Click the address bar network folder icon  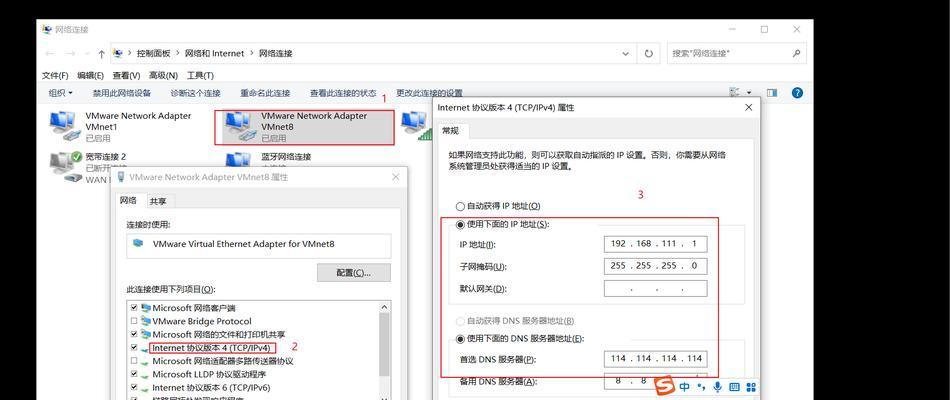(x=119, y=53)
